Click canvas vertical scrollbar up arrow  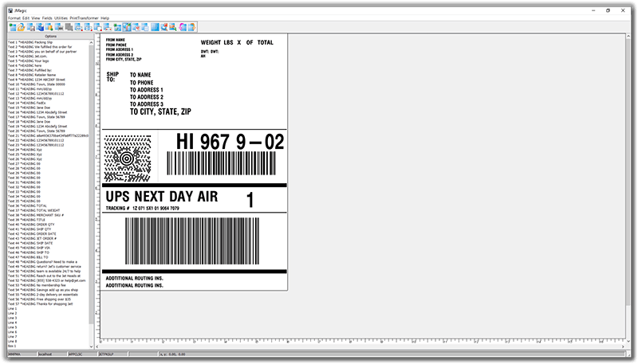[x=628, y=37]
